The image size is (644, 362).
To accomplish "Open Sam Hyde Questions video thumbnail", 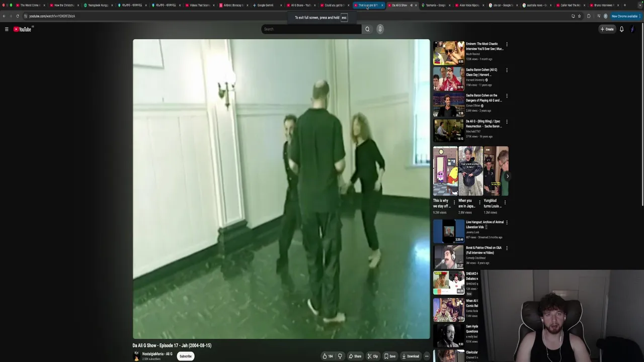I will tap(449, 335).
